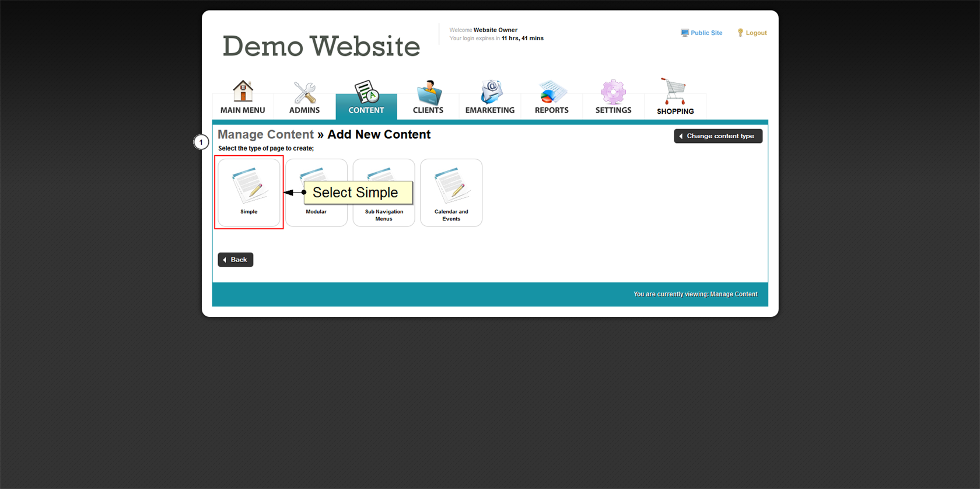Select the Content tab
Screen dimensions: 980x489
click(366, 99)
